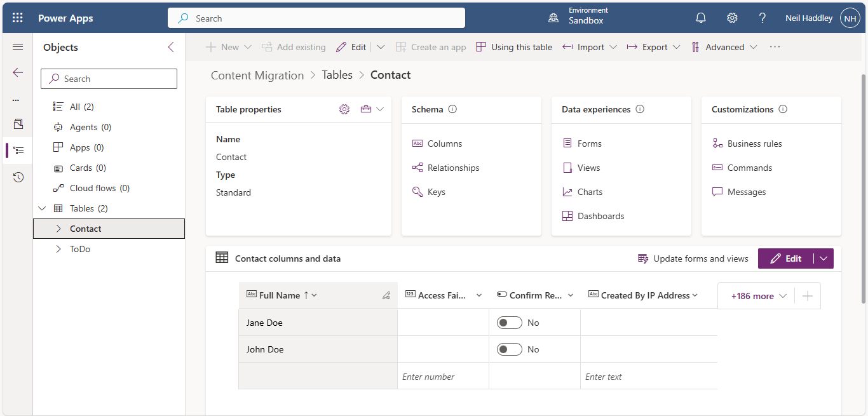868x416 pixels.
Task: Open the settings gear in the header
Action: coord(732,18)
